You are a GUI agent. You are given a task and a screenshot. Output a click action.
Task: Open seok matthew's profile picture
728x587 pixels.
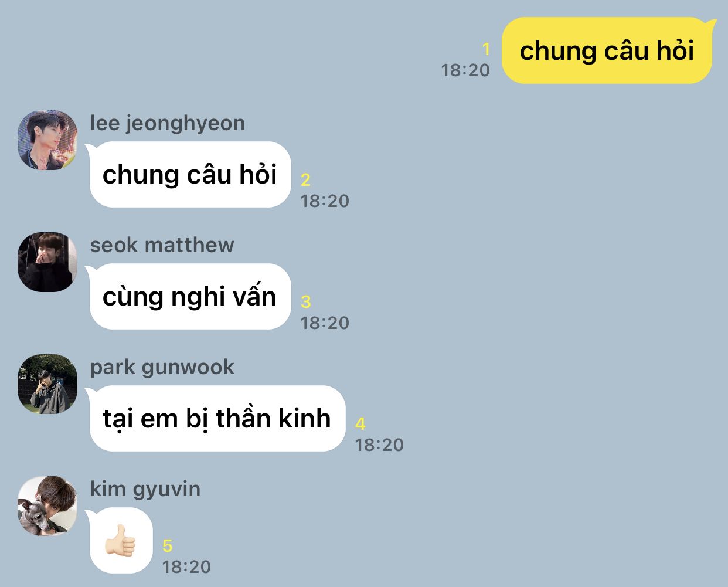47,262
